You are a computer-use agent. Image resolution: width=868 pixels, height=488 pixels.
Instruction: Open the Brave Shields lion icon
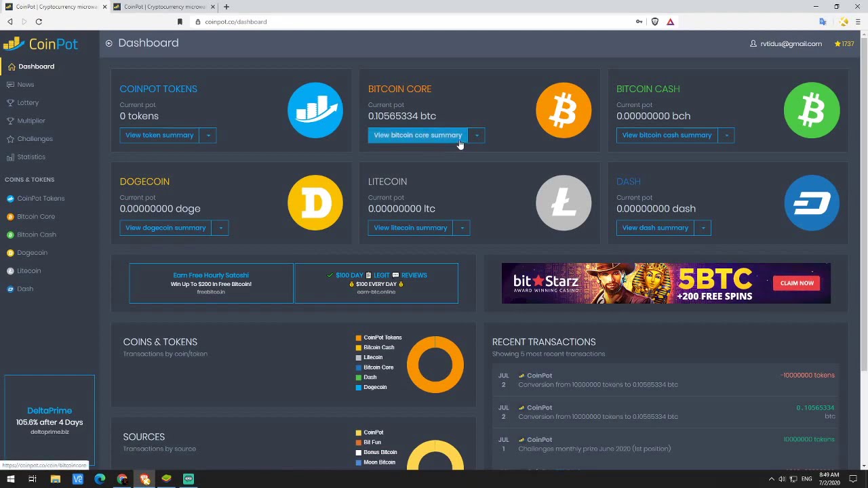[x=655, y=22]
